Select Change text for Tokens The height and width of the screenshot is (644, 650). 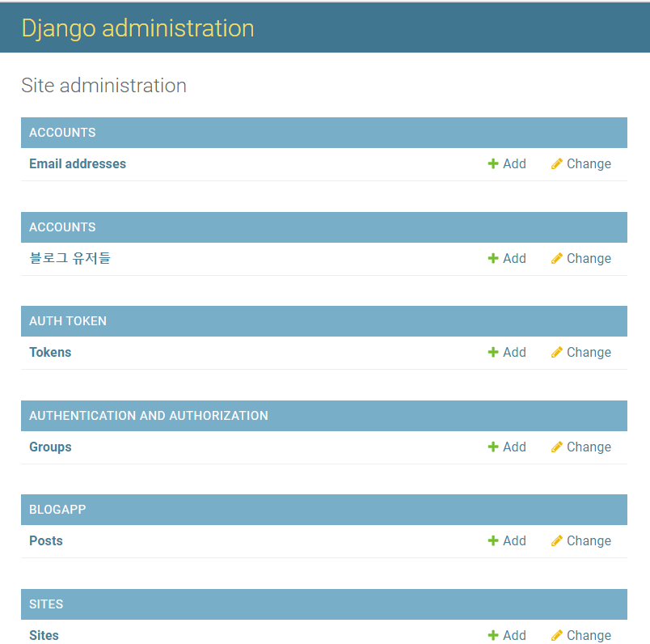point(589,352)
